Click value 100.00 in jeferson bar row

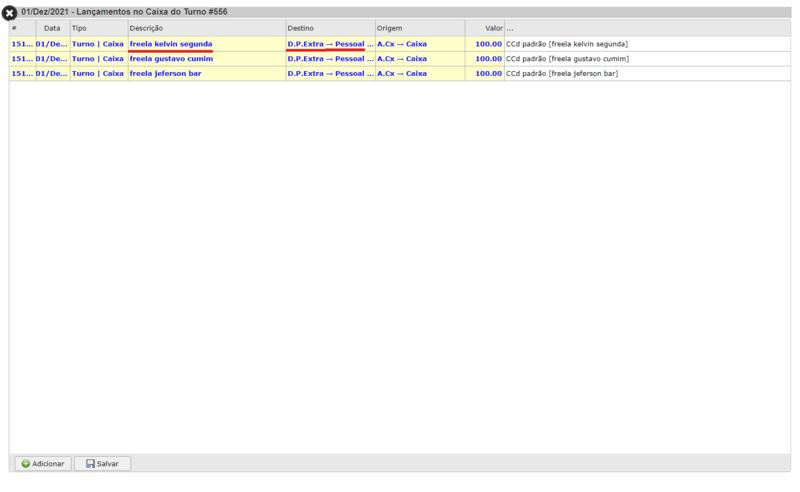coord(488,73)
